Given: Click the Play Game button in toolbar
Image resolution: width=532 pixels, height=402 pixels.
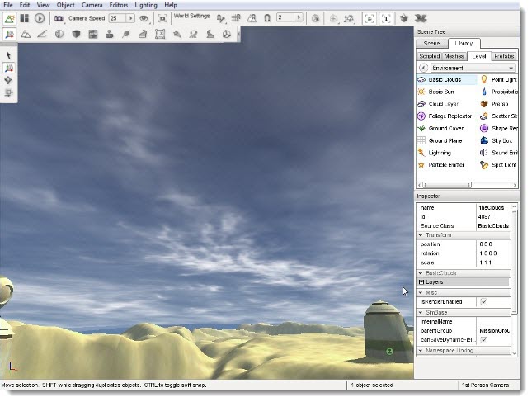Looking at the screenshot, I should coord(40,17).
